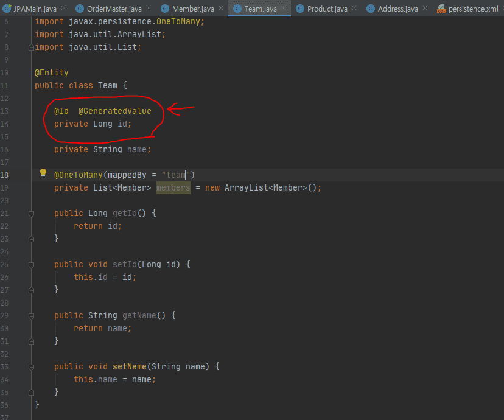Image resolution: width=504 pixels, height=420 pixels.
Task: Collapse the getName method fold marker
Action: (x=31, y=316)
